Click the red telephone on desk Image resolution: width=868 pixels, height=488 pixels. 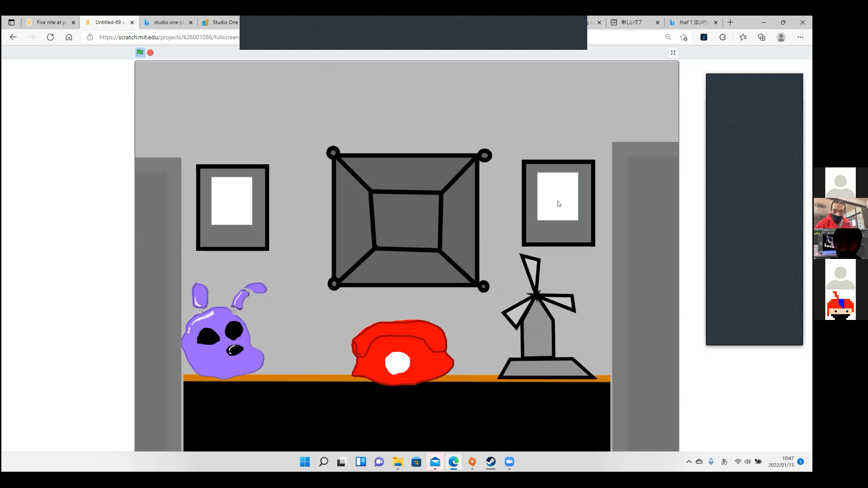coord(402,352)
